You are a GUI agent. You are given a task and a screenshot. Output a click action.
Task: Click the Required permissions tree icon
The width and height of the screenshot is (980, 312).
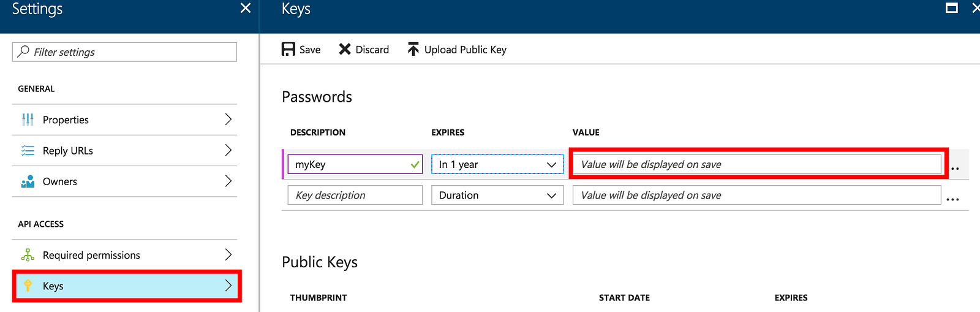click(28, 255)
